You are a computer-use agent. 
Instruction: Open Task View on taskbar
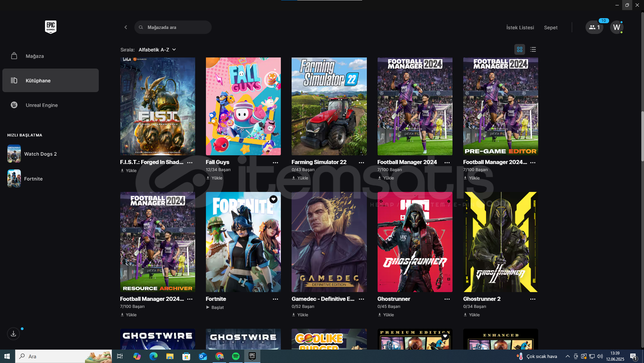click(120, 356)
